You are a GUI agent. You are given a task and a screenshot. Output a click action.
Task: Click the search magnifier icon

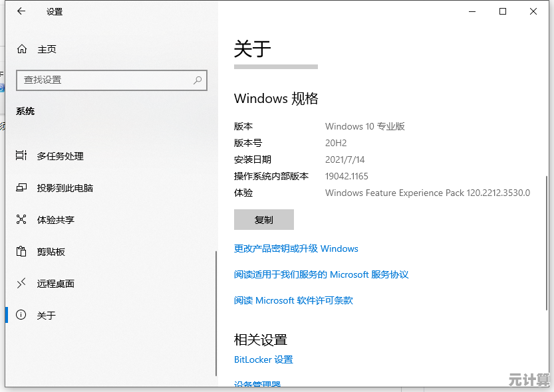[198, 80]
